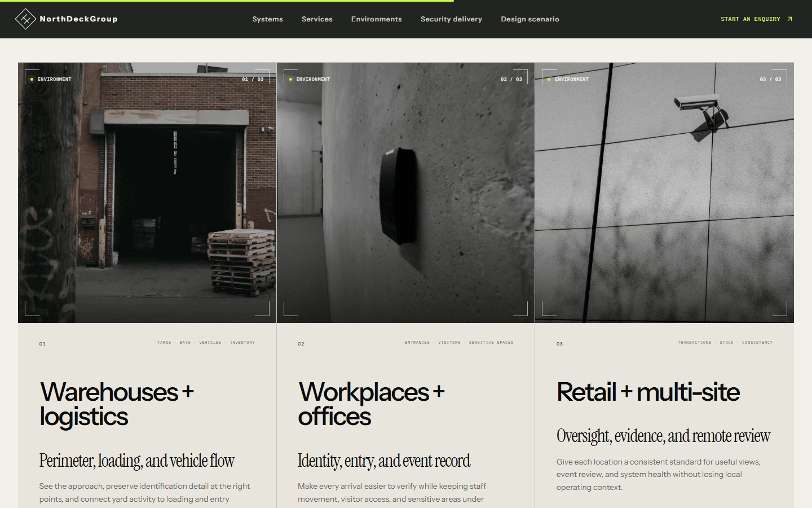812x508 pixels.
Task: Click the arrow icon beside Start an Enquiry
Action: tap(789, 19)
